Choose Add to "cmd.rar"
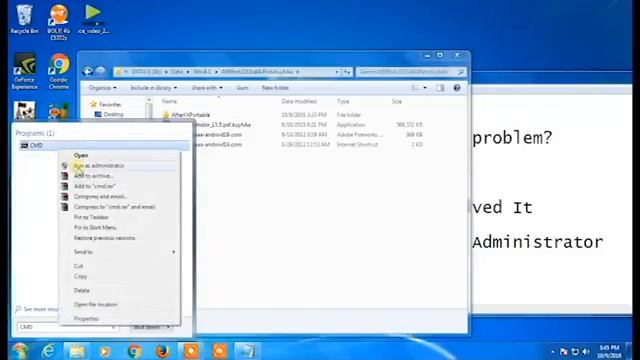The height and width of the screenshot is (360, 640). pos(94,186)
